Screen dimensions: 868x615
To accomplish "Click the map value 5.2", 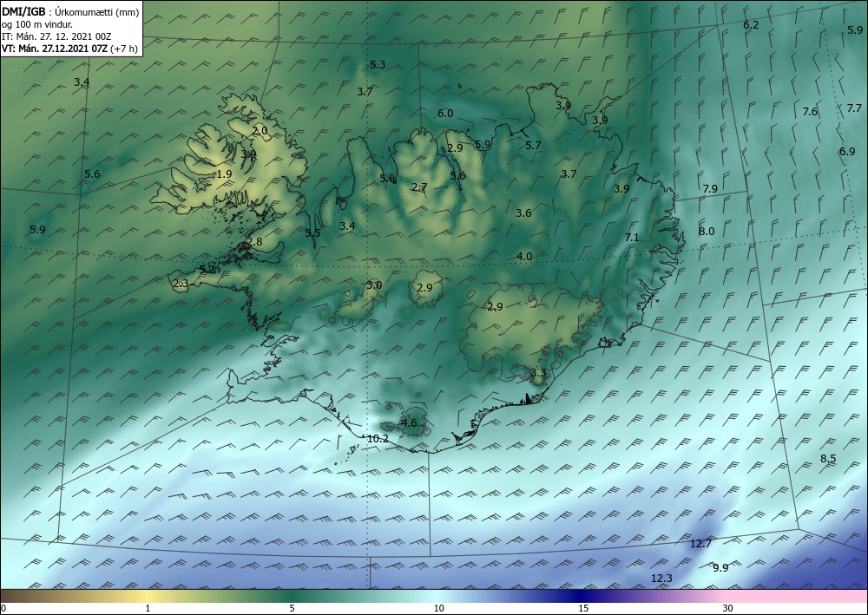I will coord(207,270).
